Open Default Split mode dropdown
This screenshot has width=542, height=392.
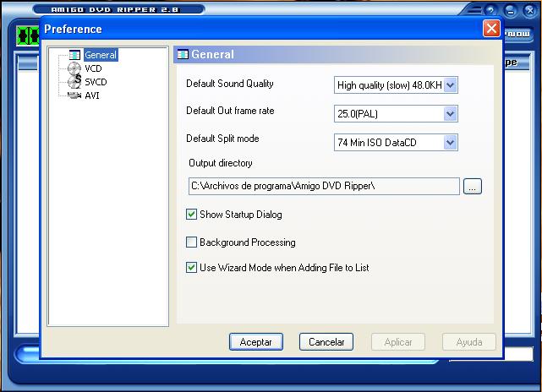pos(450,142)
